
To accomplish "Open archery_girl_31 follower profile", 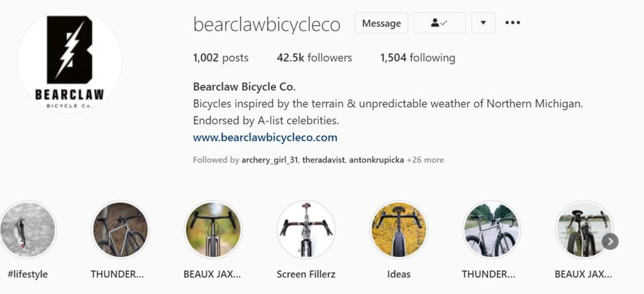I will pyautogui.click(x=269, y=160).
